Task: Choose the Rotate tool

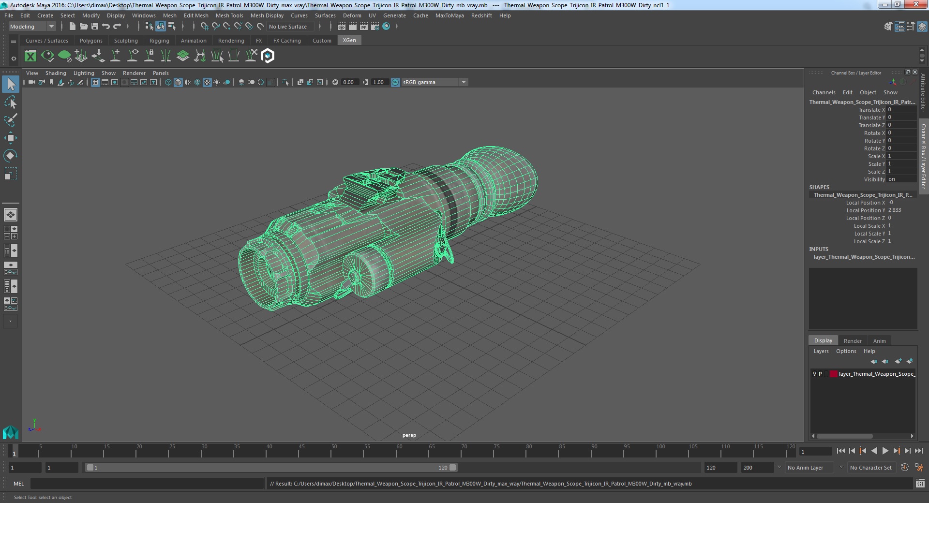Action: coord(11,156)
